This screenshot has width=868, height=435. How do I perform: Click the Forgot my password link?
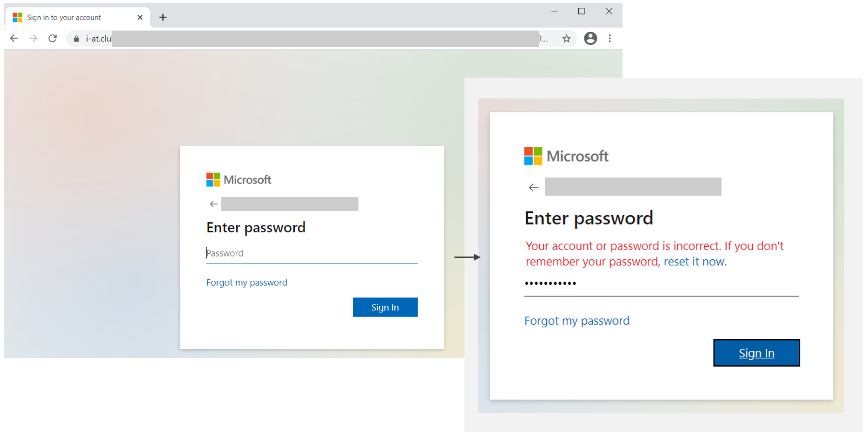246,282
